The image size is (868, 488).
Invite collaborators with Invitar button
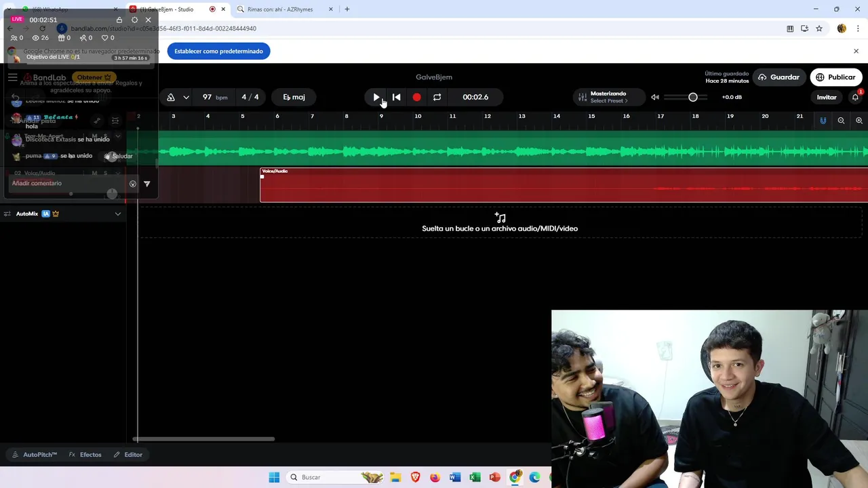(x=826, y=97)
